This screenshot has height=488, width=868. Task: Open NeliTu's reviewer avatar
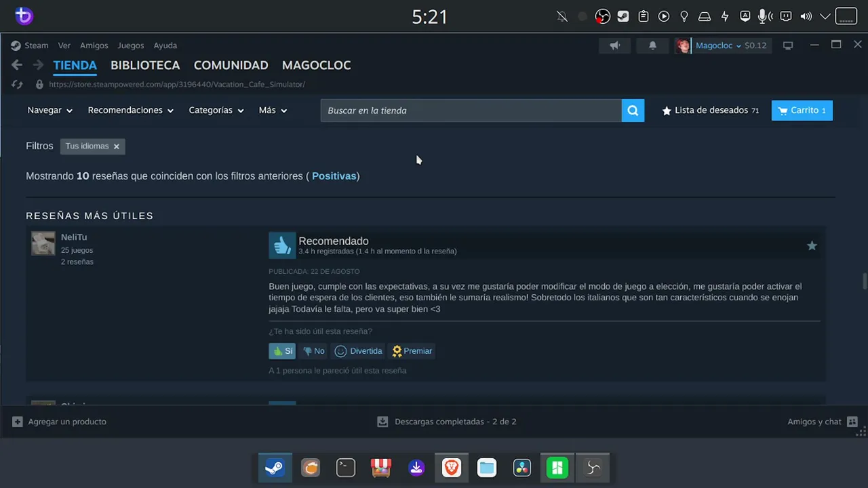click(x=43, y=243)
